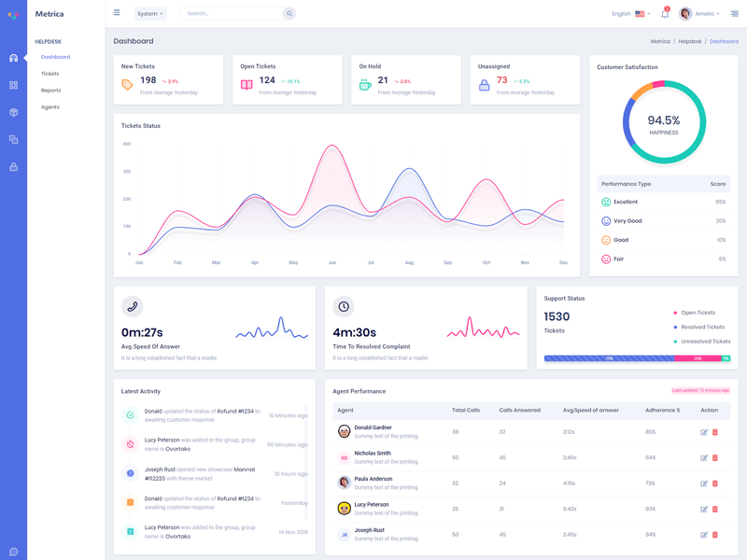The height and width of the screenshot is (560, 747).
Task: Edit Donald Gardner's row with pencil icon
Action: click(x=704, y=432)
